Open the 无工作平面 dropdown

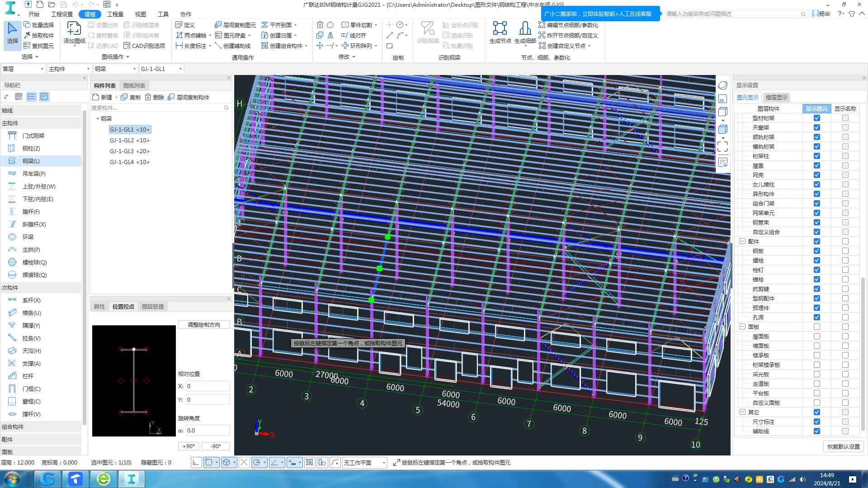pyautogui.click(x=364, y=462)
